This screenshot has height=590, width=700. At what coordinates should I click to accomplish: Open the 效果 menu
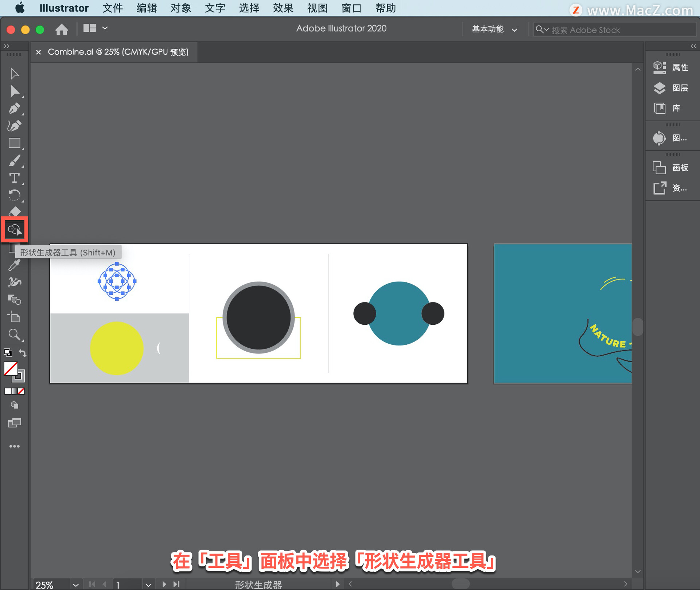(x=283, y=8)
